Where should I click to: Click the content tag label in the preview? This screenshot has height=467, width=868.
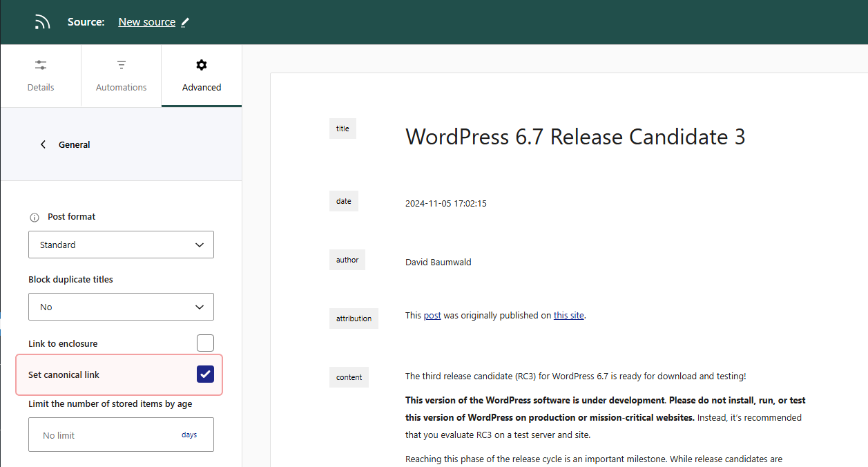click(349, 377)
